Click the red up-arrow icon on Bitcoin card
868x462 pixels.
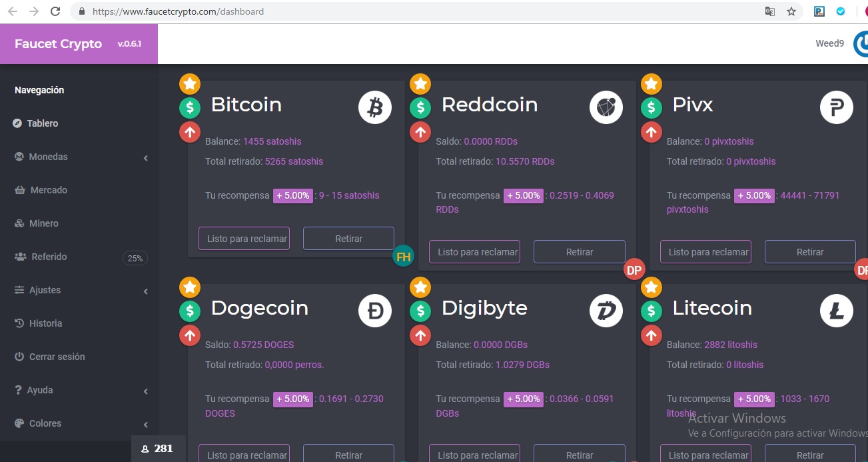(x=190, y=132)
